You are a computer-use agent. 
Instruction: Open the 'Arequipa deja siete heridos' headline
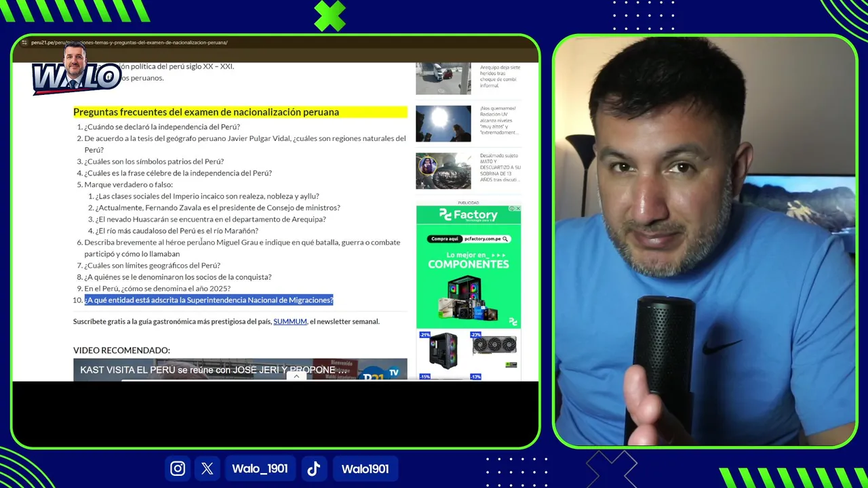(500, 77)
